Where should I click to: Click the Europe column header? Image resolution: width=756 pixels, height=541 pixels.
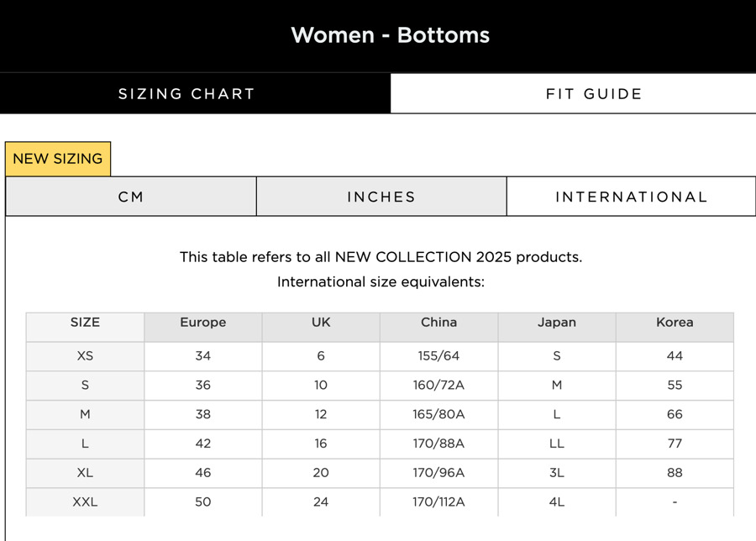coord(203,323)
